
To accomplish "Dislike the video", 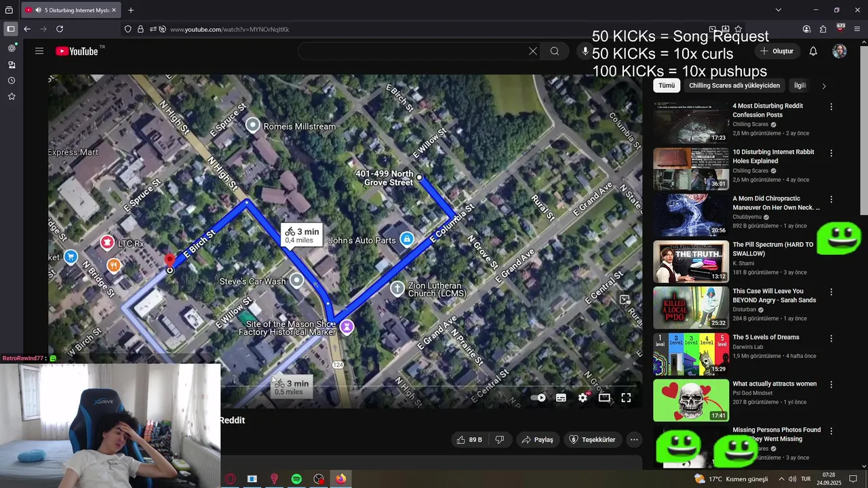I will pyautogui.click(x=499, y=440).
